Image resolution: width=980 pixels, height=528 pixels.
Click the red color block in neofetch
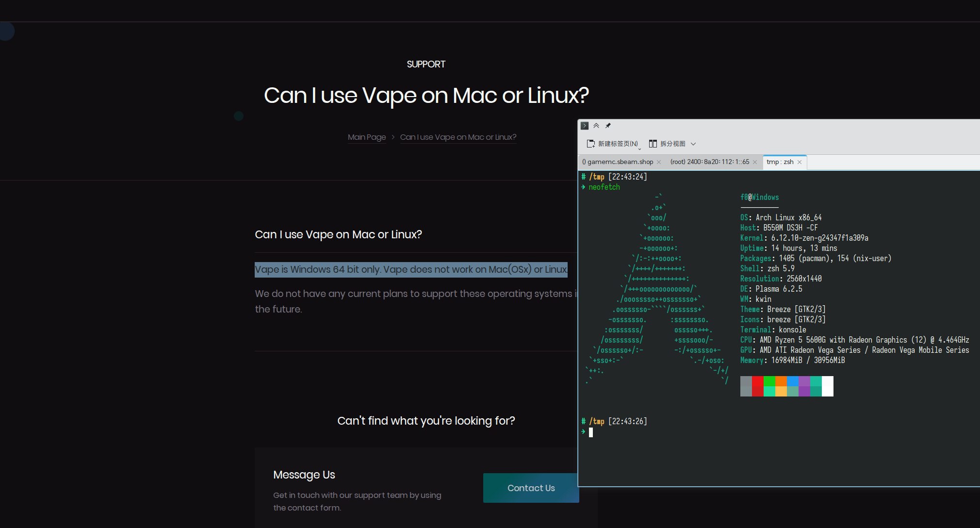pyautogui.click(x=758, y=386)
